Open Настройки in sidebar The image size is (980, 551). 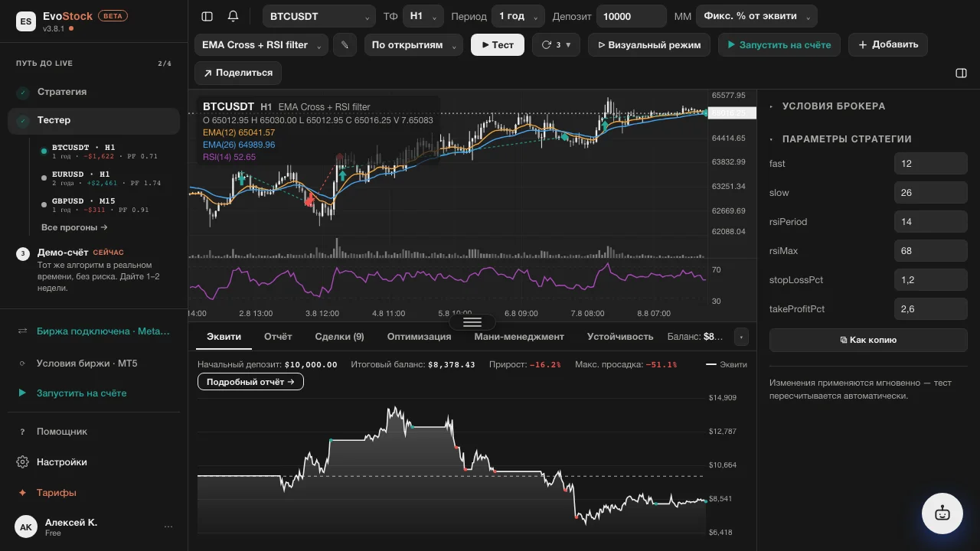[x=93, y=462]
